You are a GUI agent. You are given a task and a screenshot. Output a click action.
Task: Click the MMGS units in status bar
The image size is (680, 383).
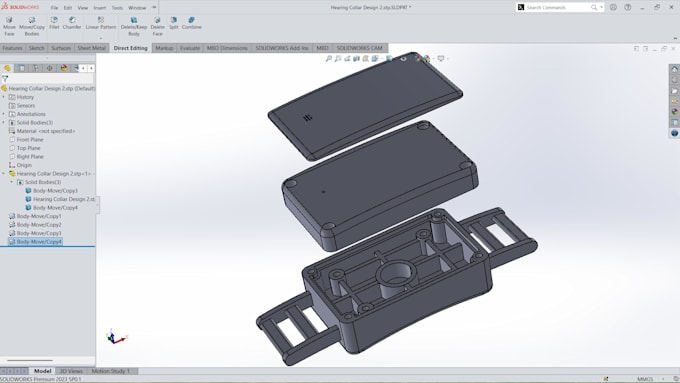point(645,379)
